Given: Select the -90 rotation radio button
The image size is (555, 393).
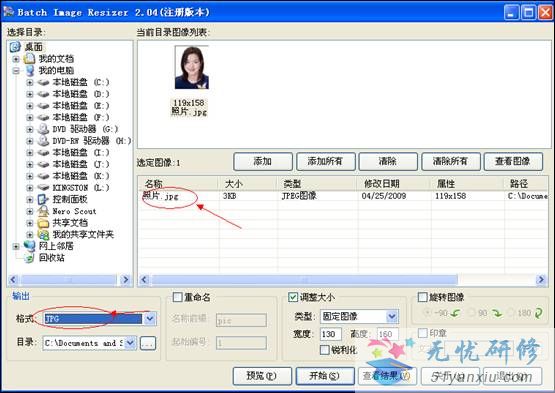Looking at the screenshot, I should pos(427,313).
